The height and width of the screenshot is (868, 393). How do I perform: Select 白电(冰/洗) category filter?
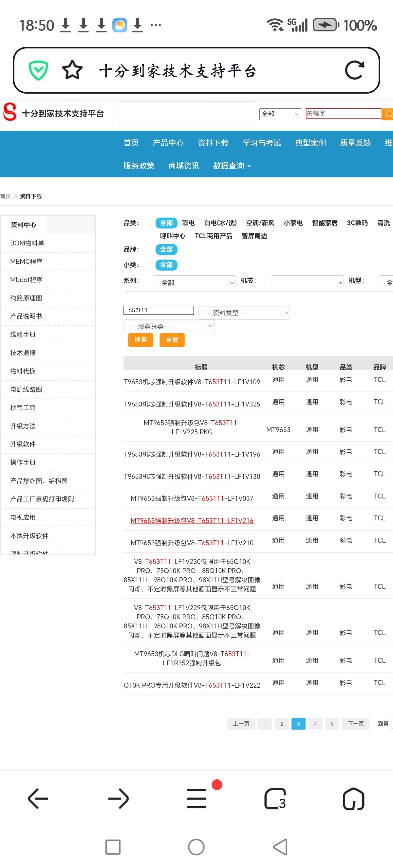click(x=220, y=223)
